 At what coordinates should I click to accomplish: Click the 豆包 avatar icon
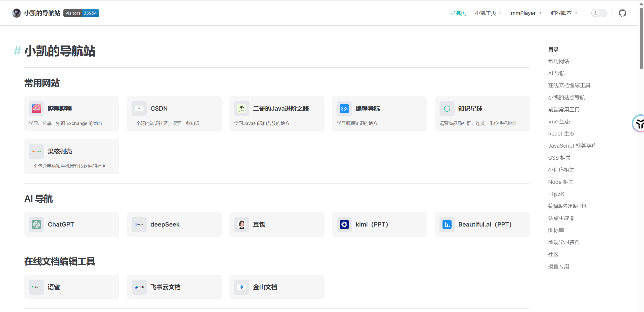[242, 225]
